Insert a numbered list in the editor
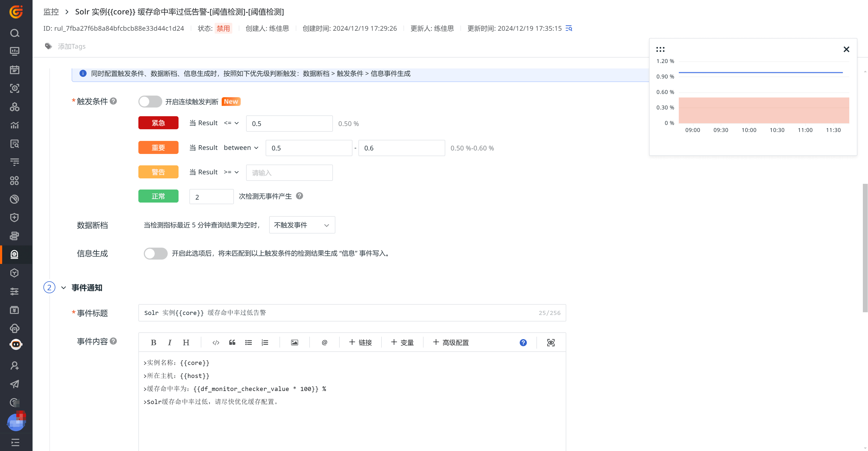 [x=265, y=342]
